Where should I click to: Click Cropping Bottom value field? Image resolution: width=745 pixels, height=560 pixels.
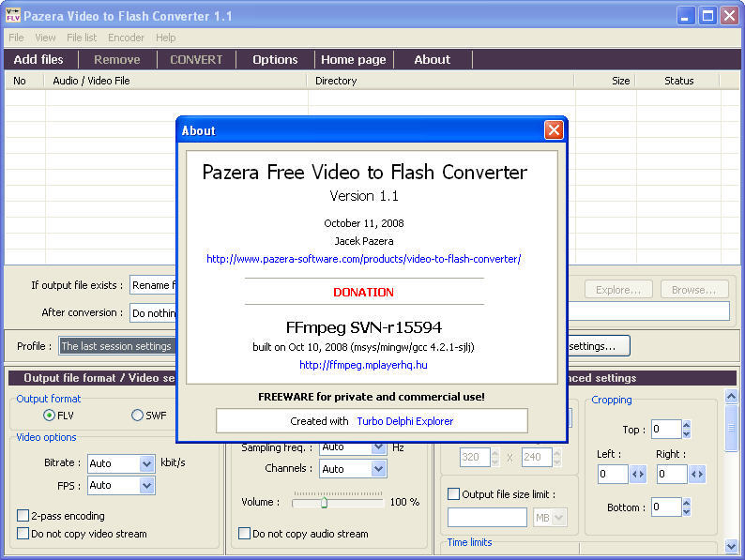click(666, 507)
